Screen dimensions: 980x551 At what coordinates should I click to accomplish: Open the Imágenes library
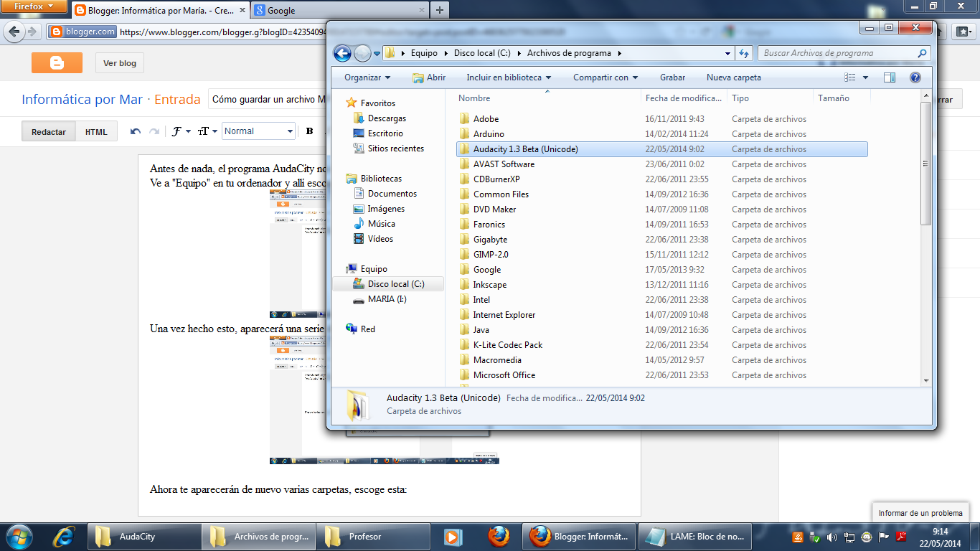pos(386,209)
